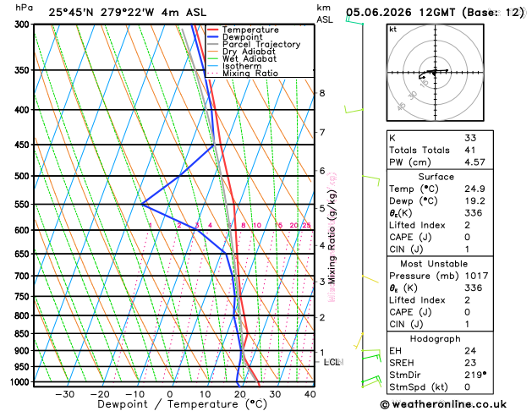This screenshot has width=532, height=411.
Task: Click the 'Parcel Trajectory' legend entry
Action: 261,45
